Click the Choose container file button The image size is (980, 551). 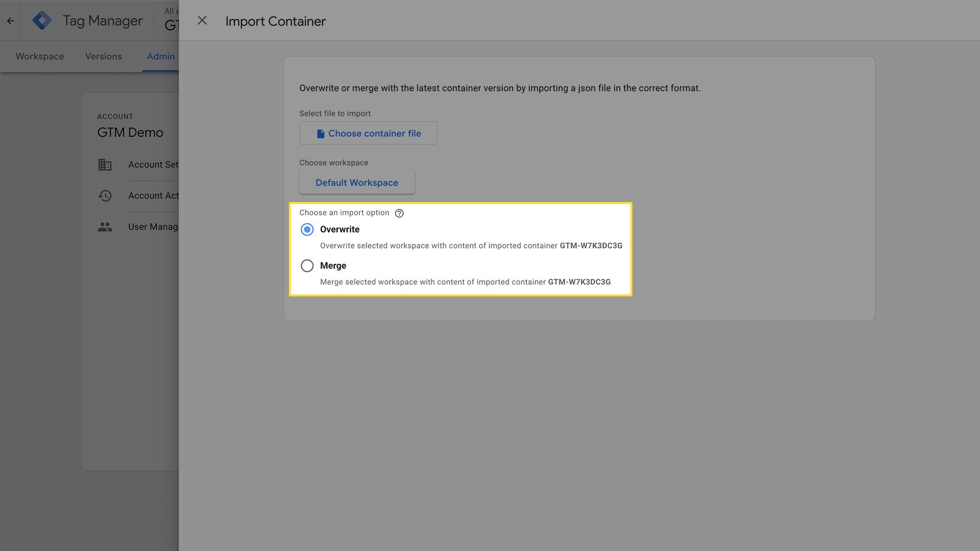tap(368, 133)
